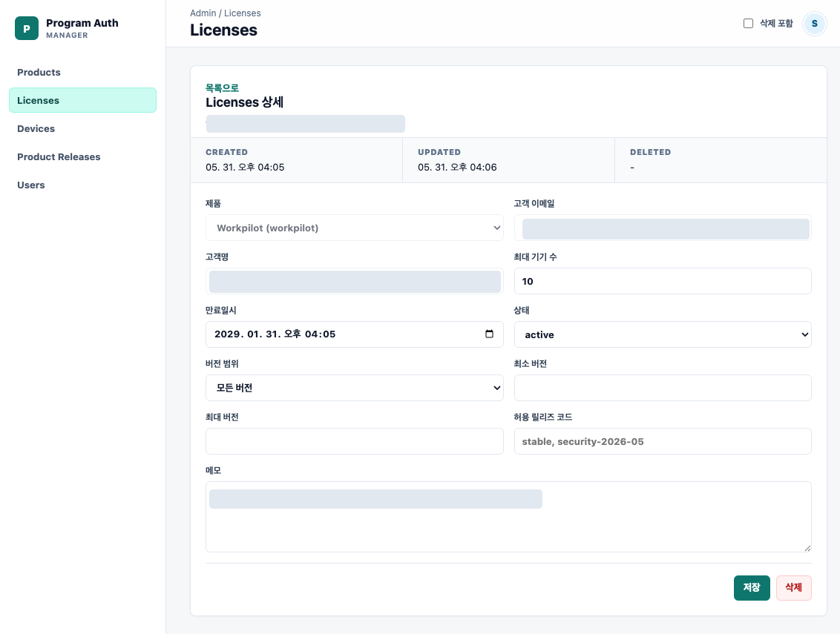Image resolution: width=840 pixels, height=634 pixels.
Task: Select Licenses in sidebar
Action: pyautogui.click(x=82, y=100)
